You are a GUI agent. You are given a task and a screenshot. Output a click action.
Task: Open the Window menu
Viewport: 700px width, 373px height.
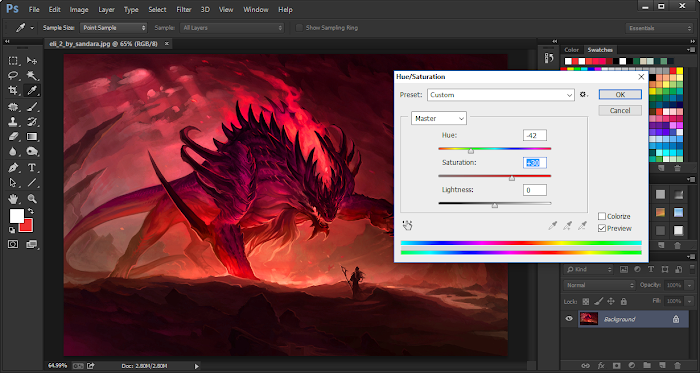tap(256, 9)
